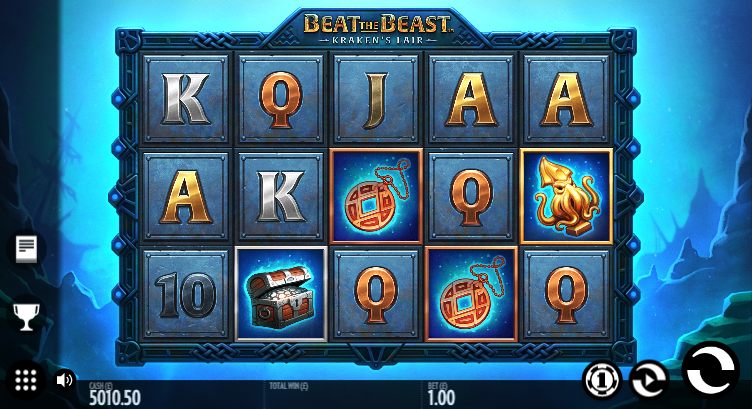This screenshot has width=752, height=409.
Task: Mute the game sound speaker icon
Action: [x=64, y=380]
